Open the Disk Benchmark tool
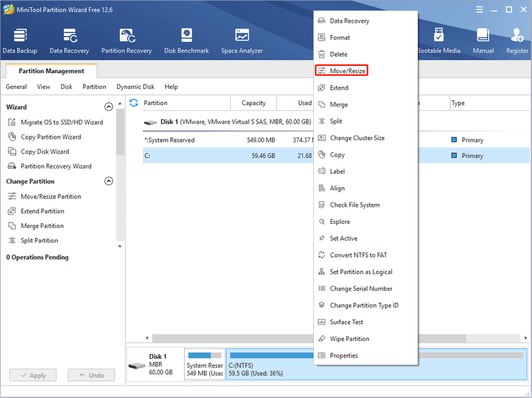The width and height of the screenshot is (532, 398). [x=187, y=41]
